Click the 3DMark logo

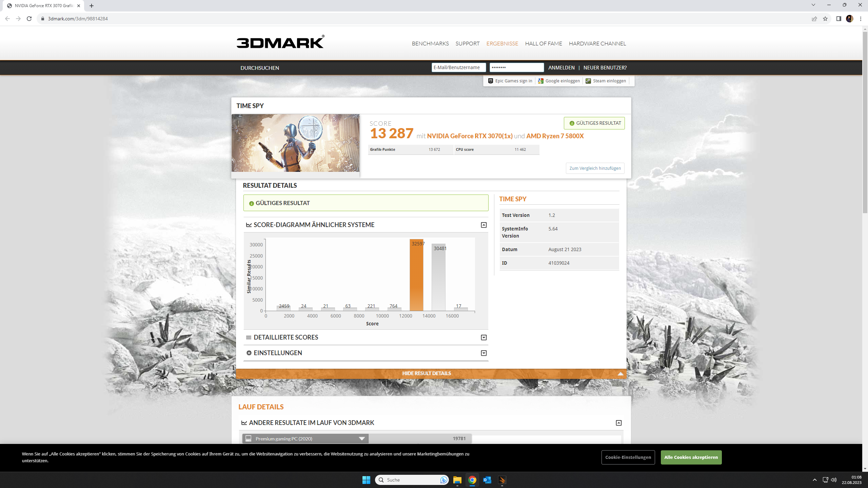(x=280, y=42)
